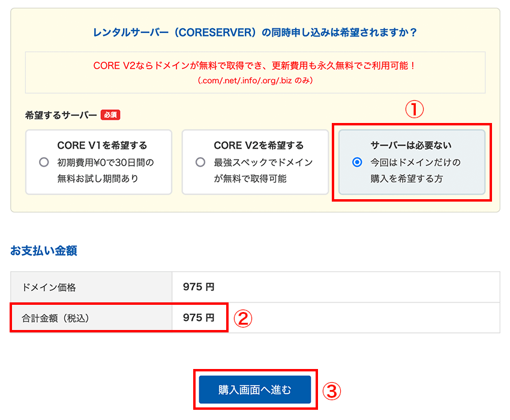Image resolution: width=510 pixels, height=420 pixels.
Task: Click the circled number ① marker
Action: click(414, 109)
